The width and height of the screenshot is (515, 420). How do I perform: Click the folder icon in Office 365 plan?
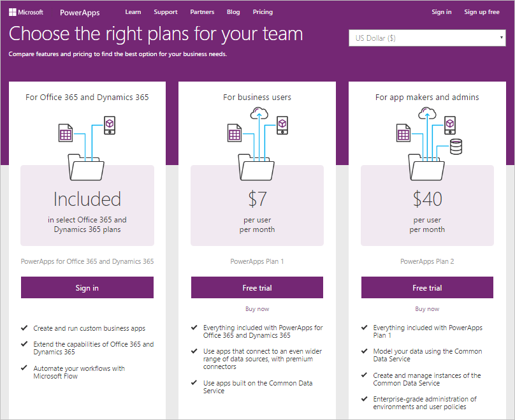(x=86, y=167)
